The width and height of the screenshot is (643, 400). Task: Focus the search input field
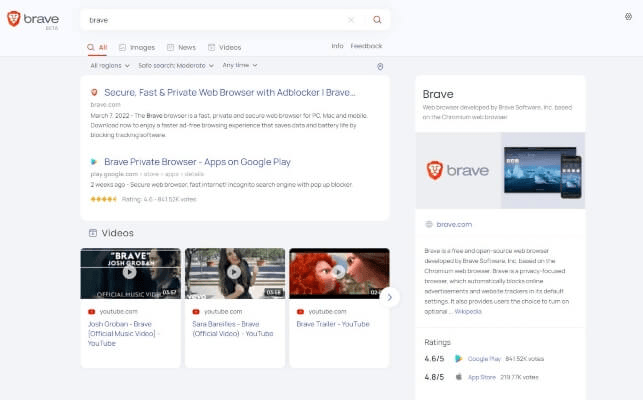click(x=213, y=20)
